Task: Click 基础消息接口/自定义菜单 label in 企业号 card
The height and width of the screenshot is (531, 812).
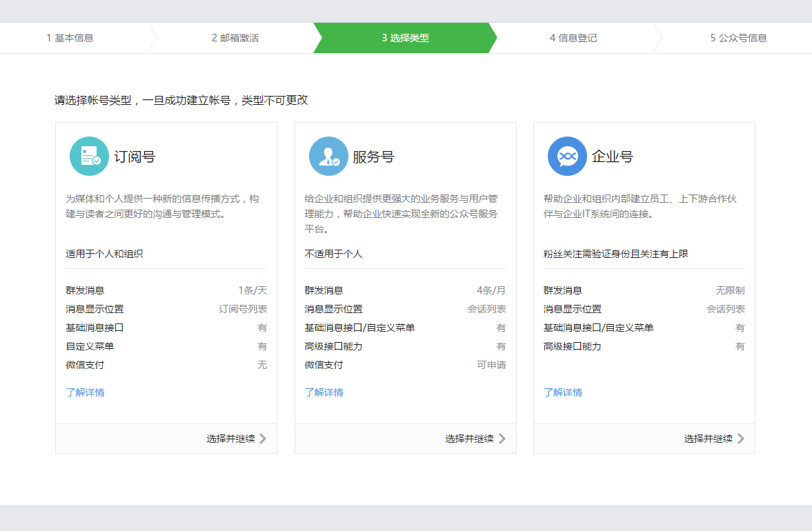Action: click(x=598, y=328)
